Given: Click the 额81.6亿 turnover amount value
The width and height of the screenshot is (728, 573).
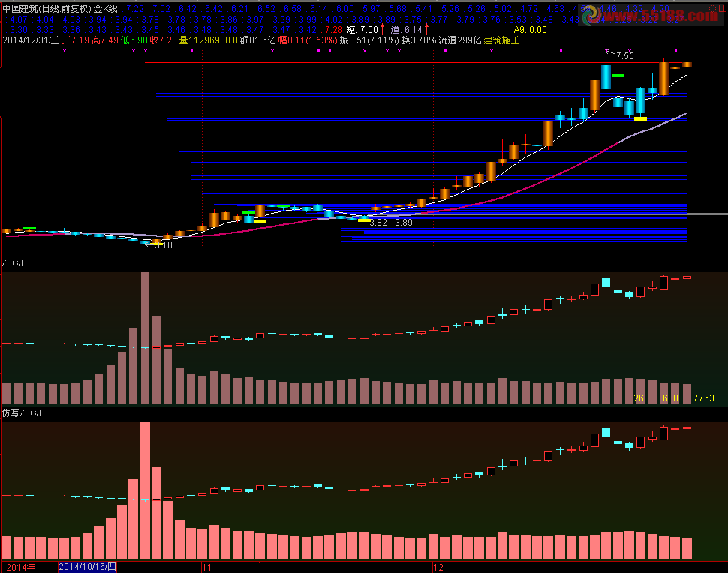Looking at the screenshot, I should coord(257,40).
